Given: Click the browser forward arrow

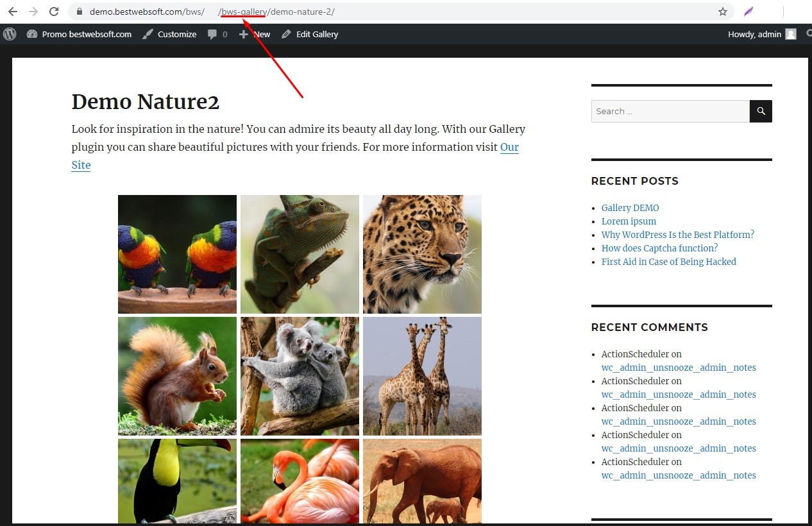Looking at the screenshot, I should [x=33, y=12].
